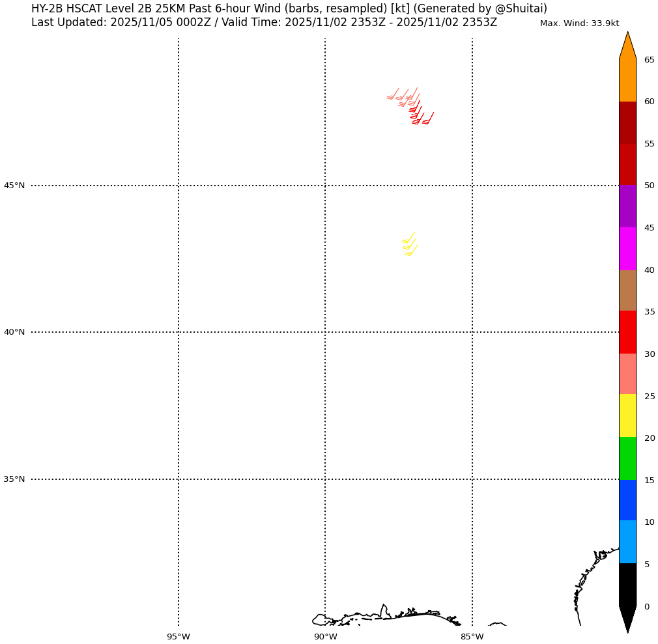
Task: Select the green 15-20 kt colorbar segment
Action: tap(627, 458)
